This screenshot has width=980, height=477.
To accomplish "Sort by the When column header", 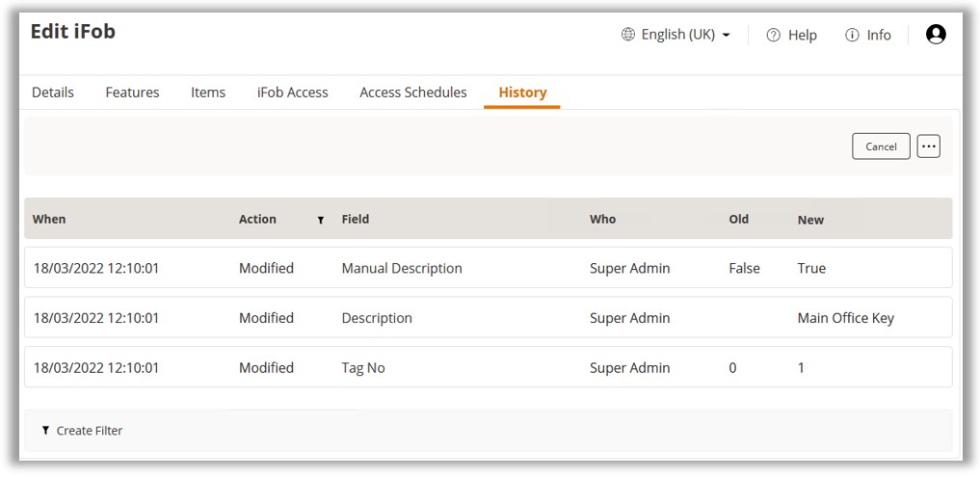I will tap(49, 220).
